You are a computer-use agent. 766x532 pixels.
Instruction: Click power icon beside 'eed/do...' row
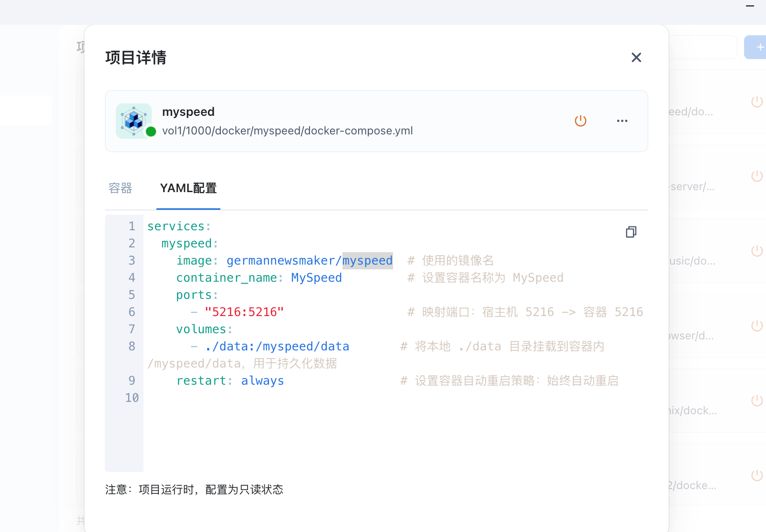756,102
